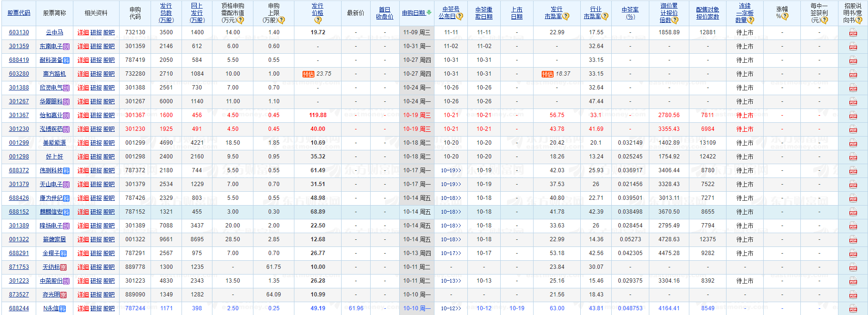The width and height of the screenshot is (868, 315).
Task: Select 预估 23.75 price cell of 南方路机
Action: 317,74
